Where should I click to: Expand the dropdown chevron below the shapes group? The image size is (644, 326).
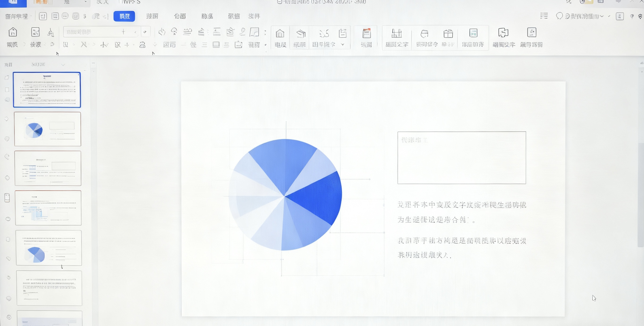[343, 45]
